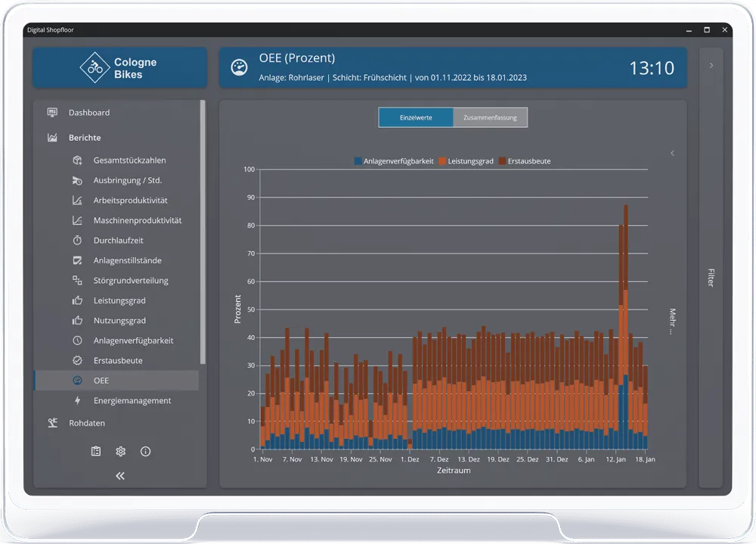Image resolution: width=756 pixels, height=544 pixels.
Task: Open the Filter side panel
Action: click(x=711, y=278)
